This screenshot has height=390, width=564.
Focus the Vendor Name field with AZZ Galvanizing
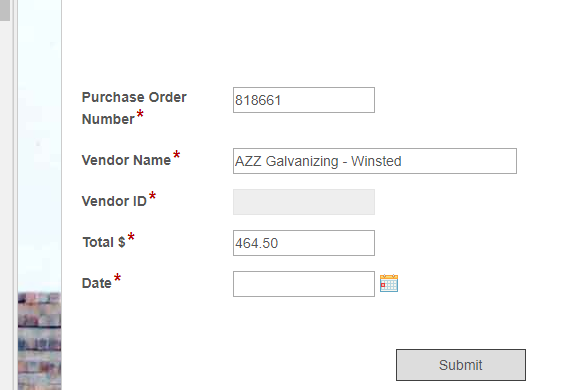click(x=375, y=161)
